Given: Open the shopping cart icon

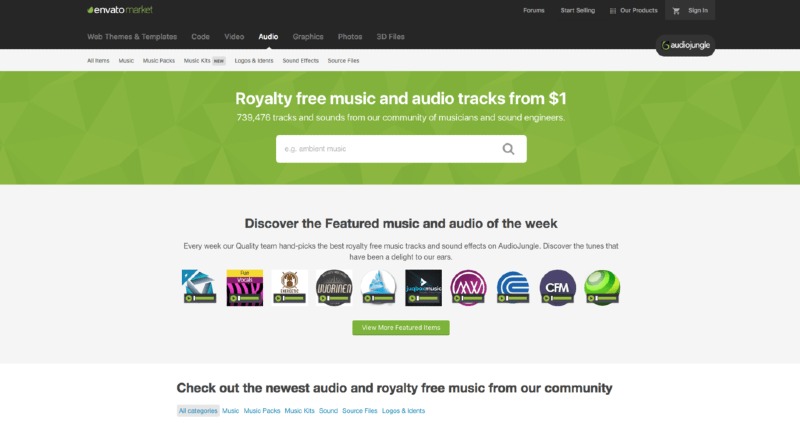Looking at the screenshot, I should tap(676, 11).
